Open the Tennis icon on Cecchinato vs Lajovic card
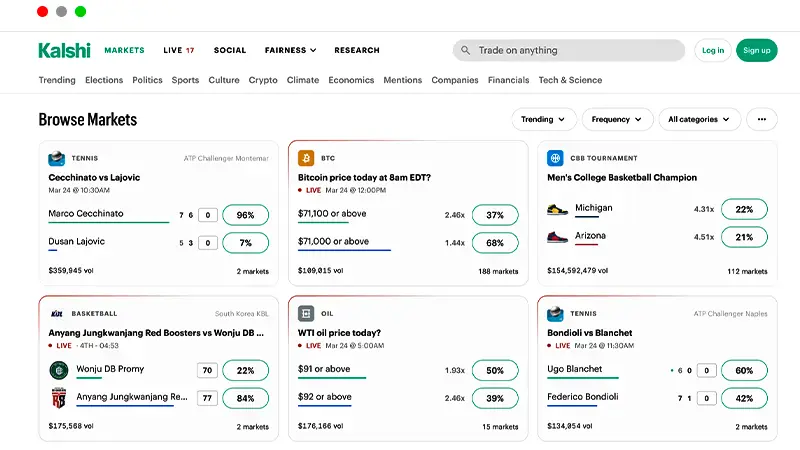This screenshot has height=450, width=800. click(57, 158)
